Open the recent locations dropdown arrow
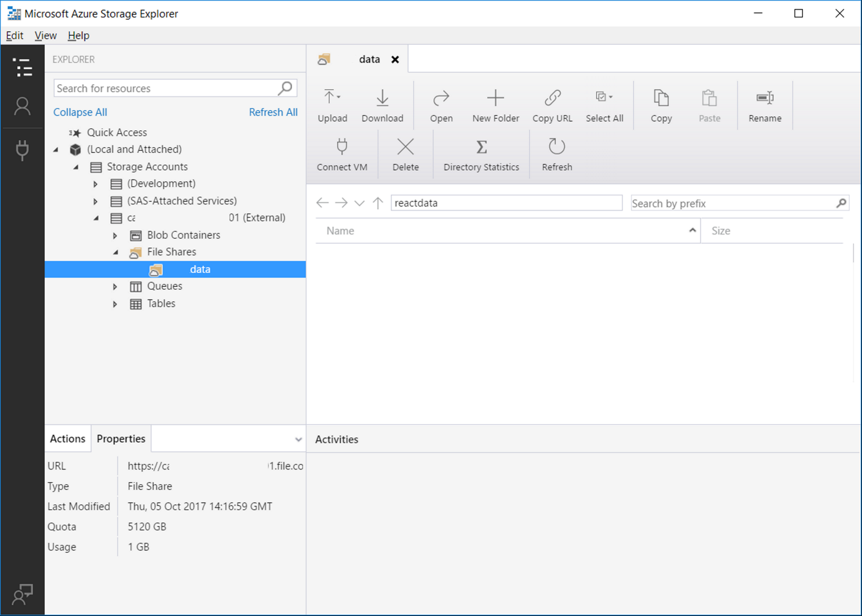This screenshot has height=616, width=862. 360,204
